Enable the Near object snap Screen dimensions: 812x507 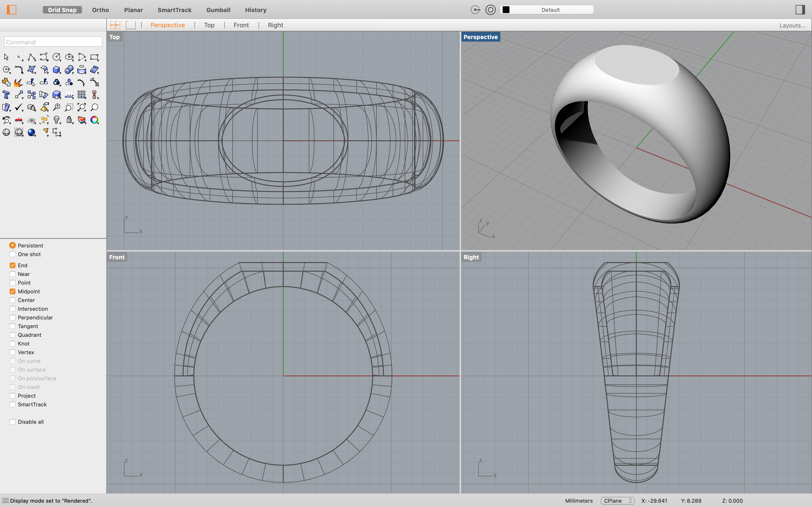pos(13,274)
